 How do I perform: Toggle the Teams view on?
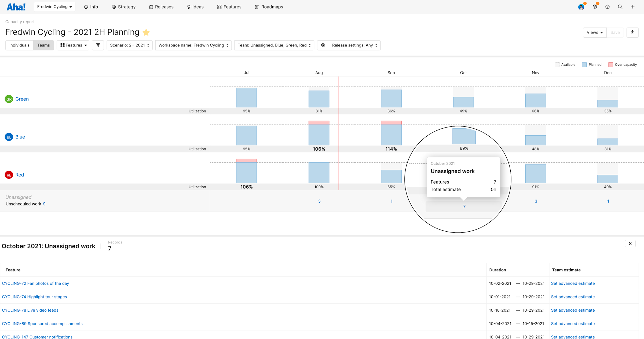(x=43, y=45)
